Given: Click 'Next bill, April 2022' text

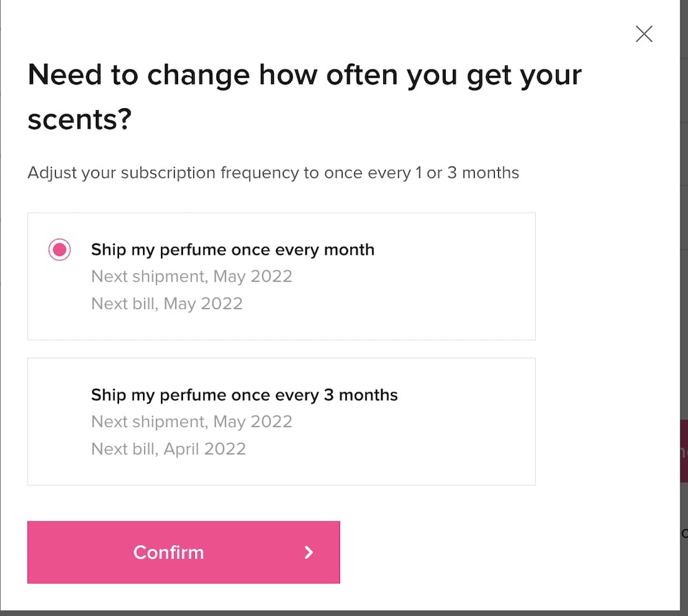Looking at the screenshot, I should tap(169, 449).
